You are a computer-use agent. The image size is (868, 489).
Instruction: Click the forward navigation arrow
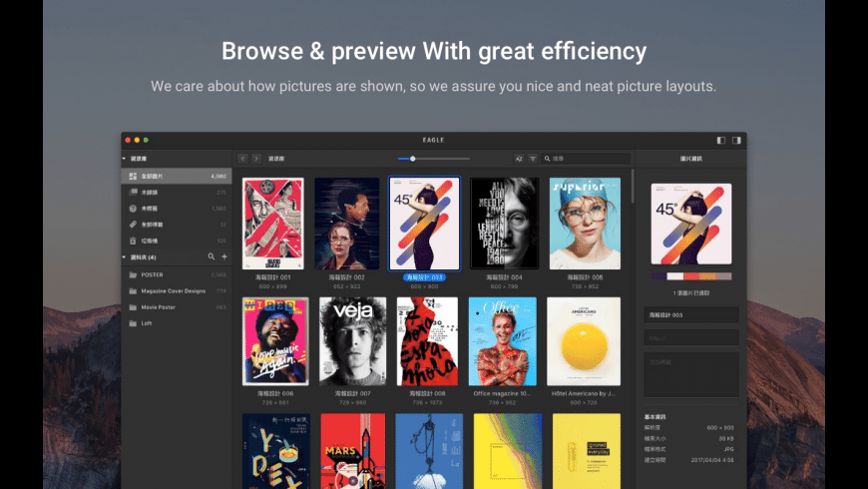point(256,159)
